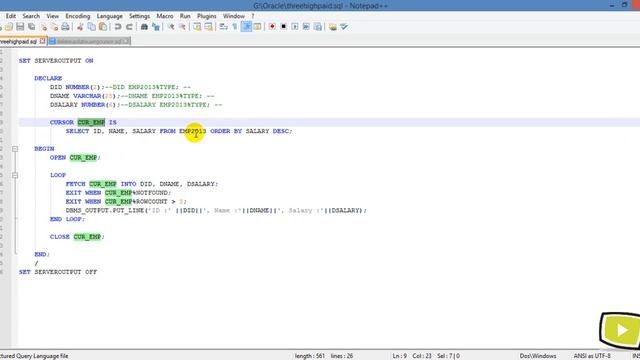Collapse the LOOP block fold marker
Image resolution: width=640 pixels, height=360 pixels.
pos(15,175)
